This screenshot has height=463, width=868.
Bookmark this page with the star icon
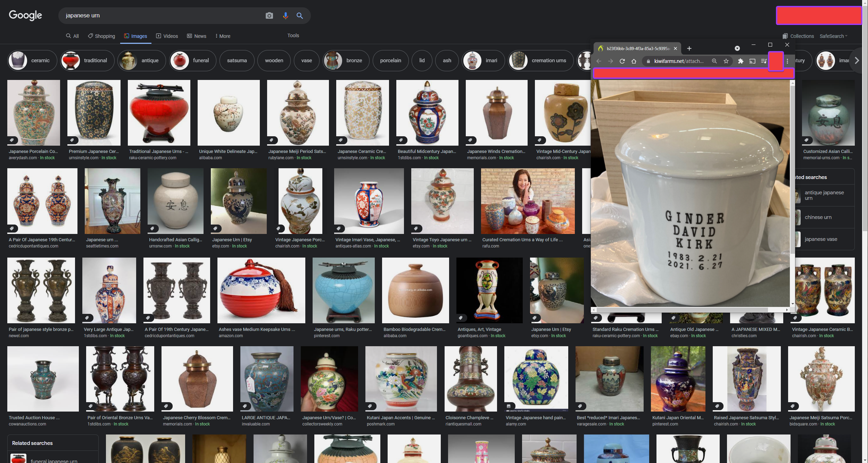[726, 61]
